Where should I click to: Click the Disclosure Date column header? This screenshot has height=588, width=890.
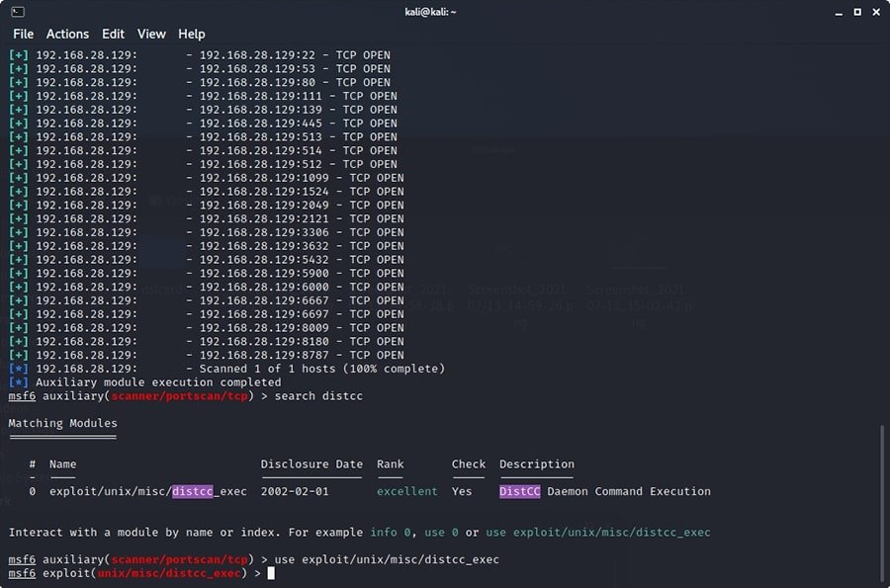coord(311,464)
